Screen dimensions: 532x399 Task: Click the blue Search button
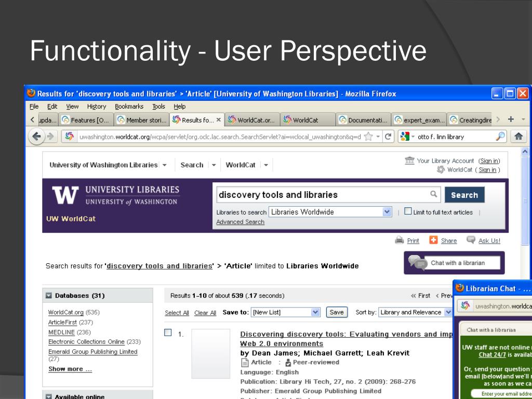click(464, 195)
